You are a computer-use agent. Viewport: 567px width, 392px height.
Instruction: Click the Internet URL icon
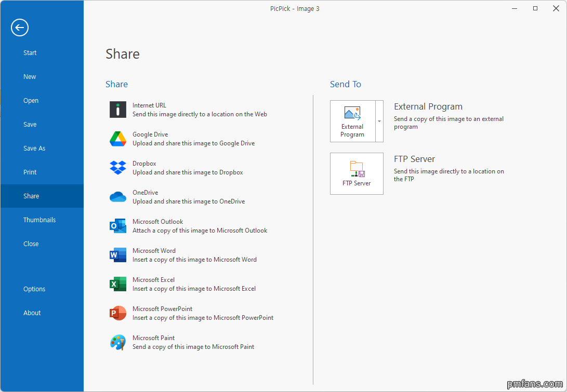coord(118,110)
